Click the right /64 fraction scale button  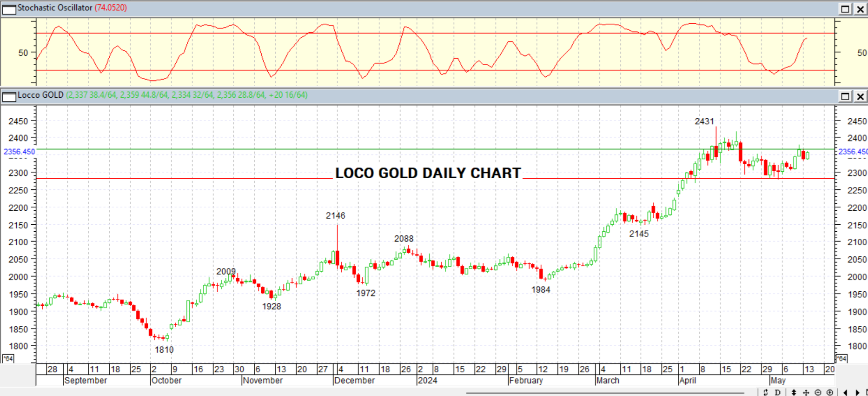point(841,358)
